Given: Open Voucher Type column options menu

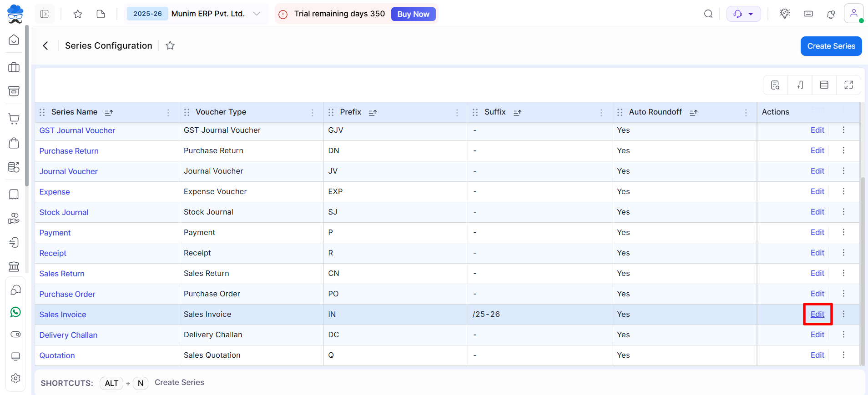Looking at the screenshot, I should pos(312,112).
